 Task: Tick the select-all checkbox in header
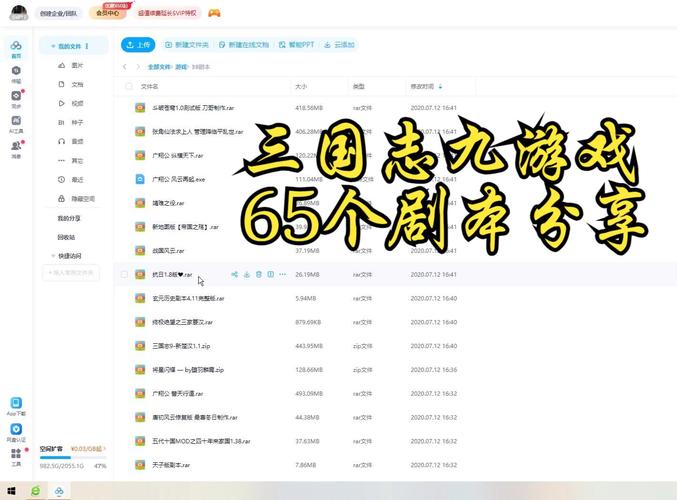point(128,86)
